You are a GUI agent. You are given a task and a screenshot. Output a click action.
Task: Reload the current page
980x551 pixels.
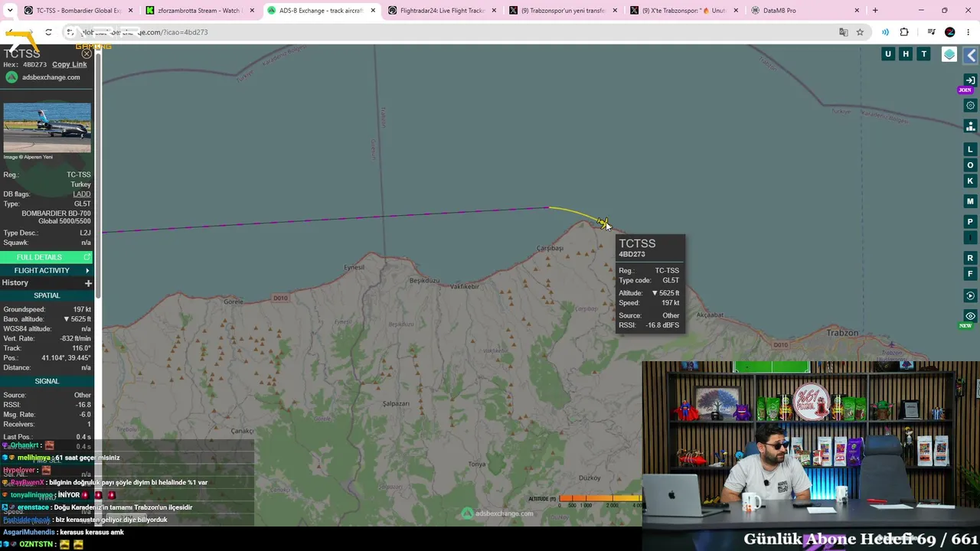48,32
